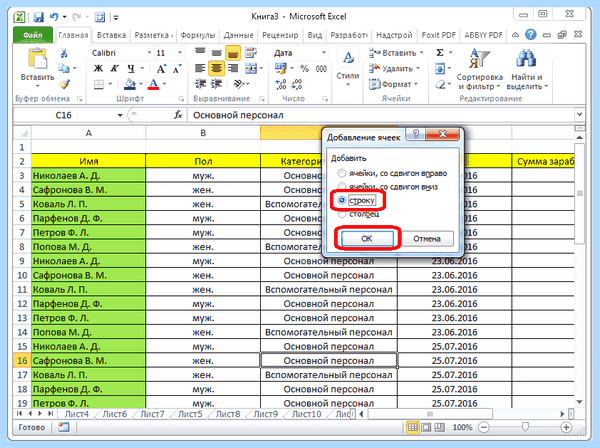The height and width of the screenshot is (448, 600).
Task: Click OK in the 'Добавление ячеек' dialog
Action: [x=367, y=238]
